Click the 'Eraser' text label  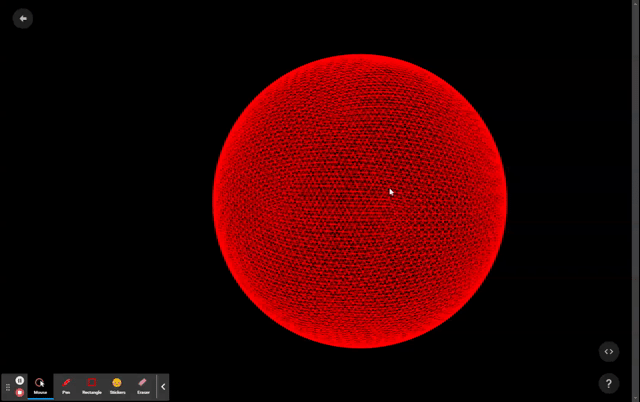pos(143,393)
